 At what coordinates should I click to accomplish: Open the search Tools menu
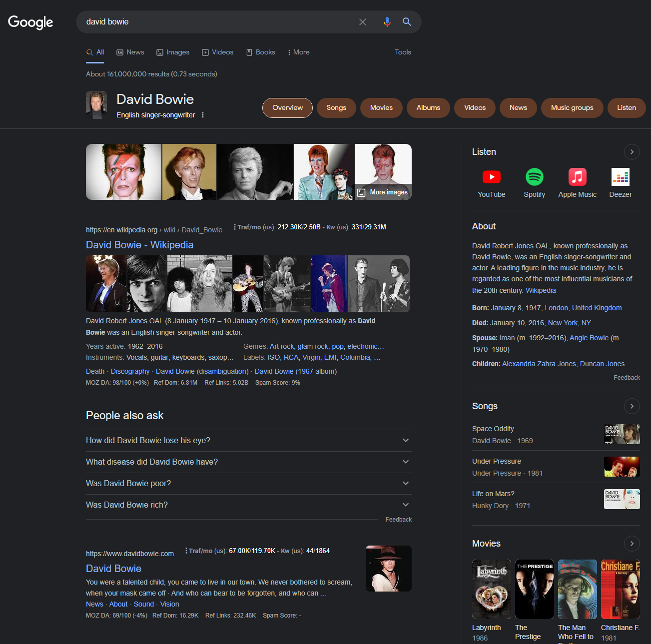[x=403, y=52]
